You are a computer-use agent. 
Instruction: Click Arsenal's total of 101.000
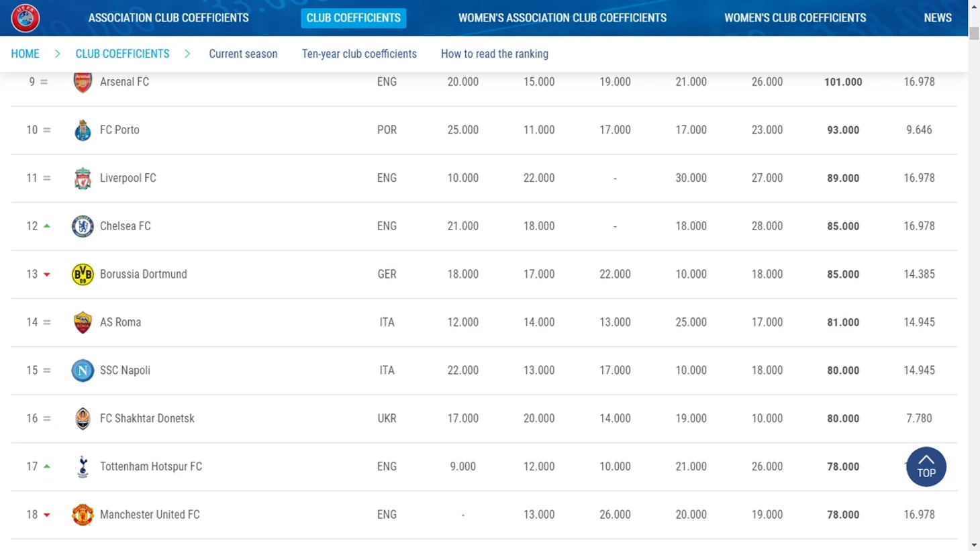(843, 82)
